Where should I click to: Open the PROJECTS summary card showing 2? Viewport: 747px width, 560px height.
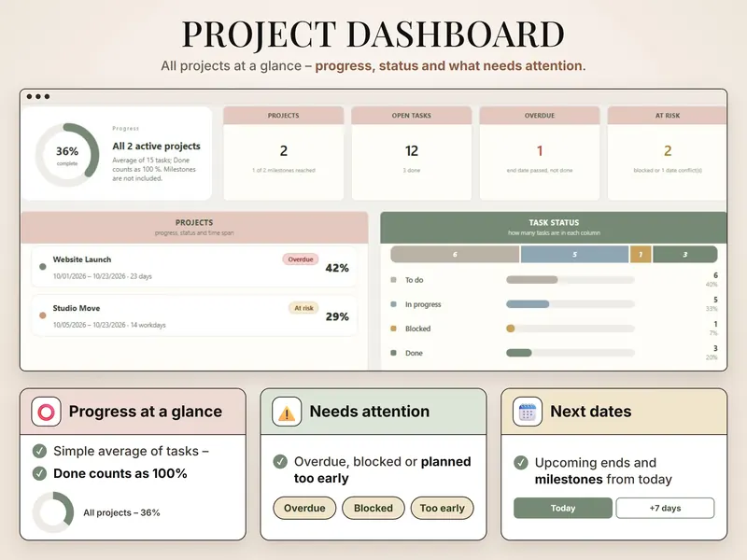point(284,153)
